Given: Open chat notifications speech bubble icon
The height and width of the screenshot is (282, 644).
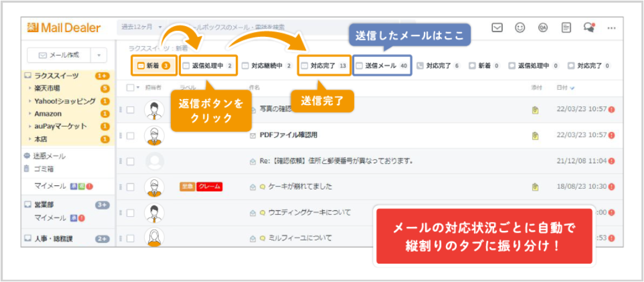Looking at the screenshot, I should click(589, 28).
